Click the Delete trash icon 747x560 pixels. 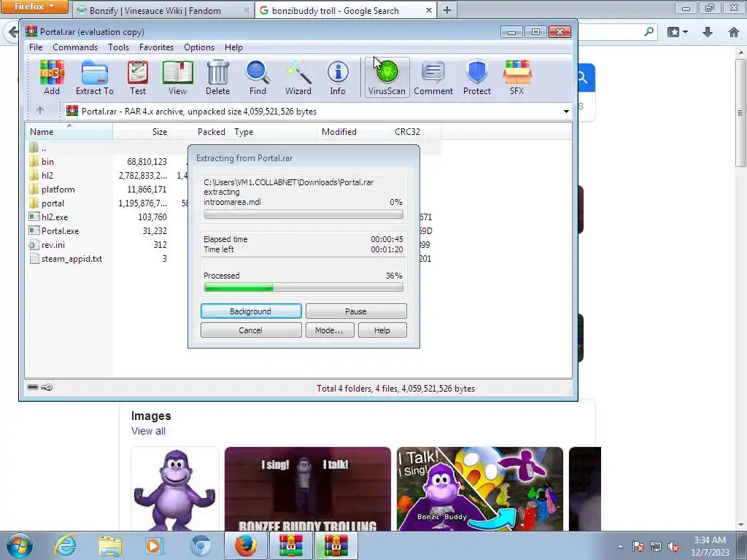coord(217,77)
